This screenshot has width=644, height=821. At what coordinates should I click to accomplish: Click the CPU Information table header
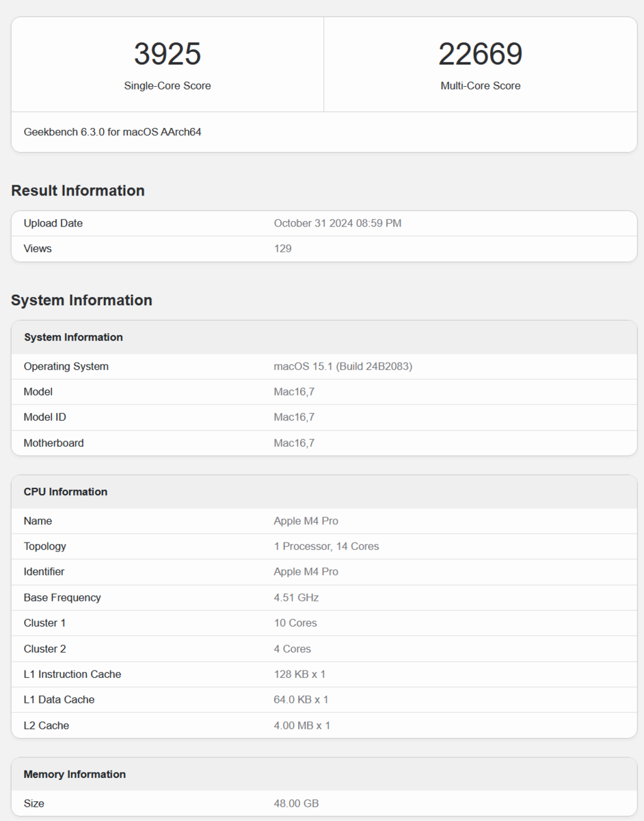[x=66, y=492]
